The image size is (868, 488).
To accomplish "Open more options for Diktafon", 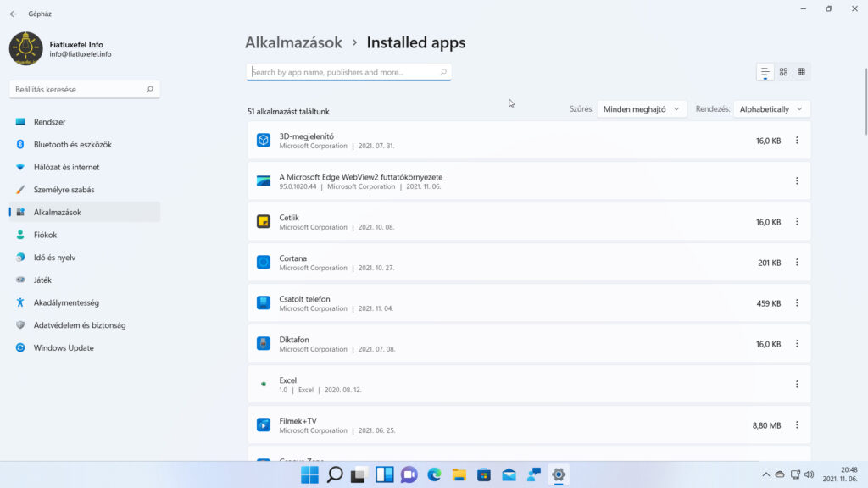I will click(x=797, y=344).
